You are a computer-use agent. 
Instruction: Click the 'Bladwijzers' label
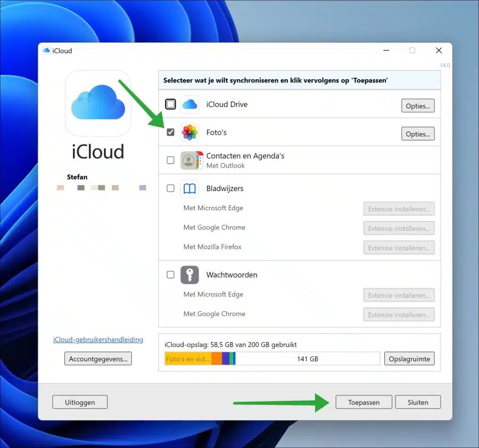(x=225, y=188)
